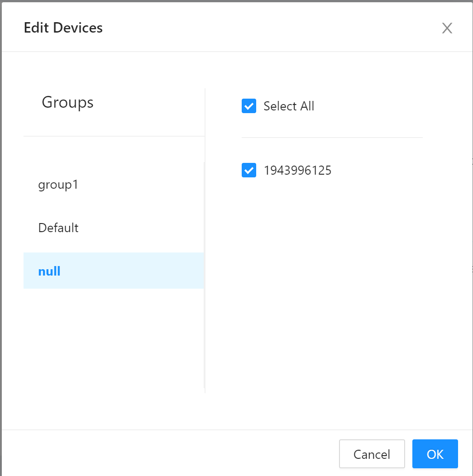Choose the highlighted null group

point(49,271)
